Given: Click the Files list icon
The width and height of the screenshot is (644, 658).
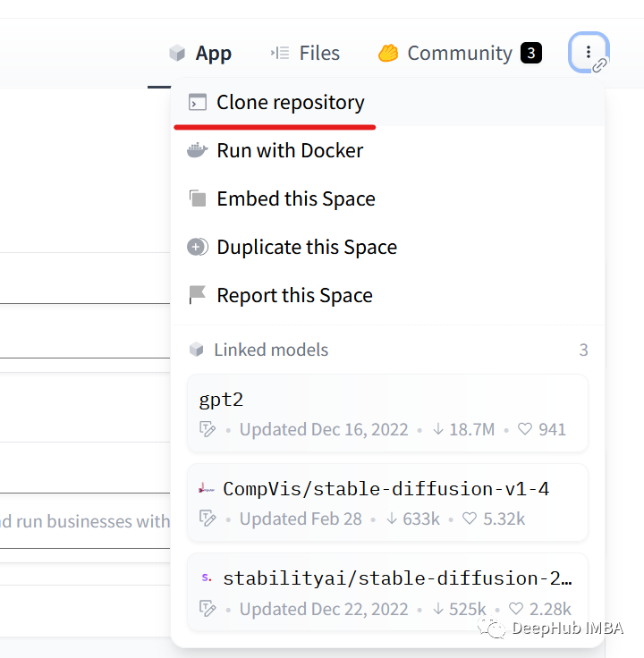Looking at the screenshot, I should (280, 54).
